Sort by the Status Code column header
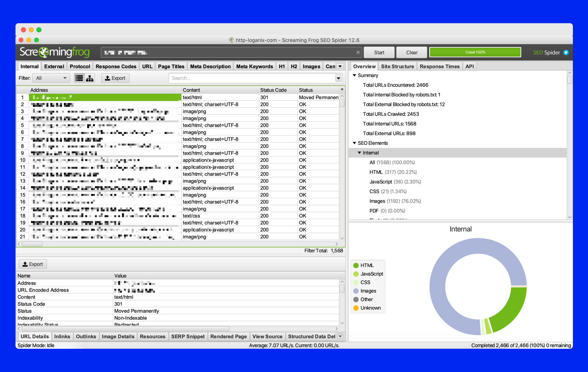This screenshot has width=588, height=372. coord(278,90)
